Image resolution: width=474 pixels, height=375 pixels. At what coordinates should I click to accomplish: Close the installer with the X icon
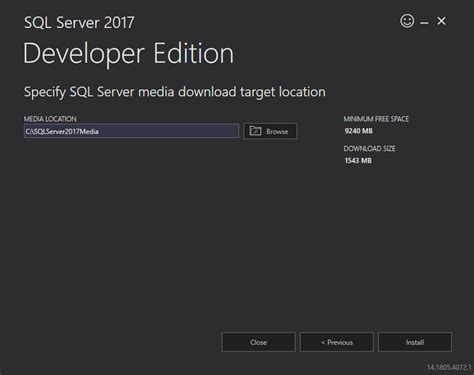pos(441,21)
